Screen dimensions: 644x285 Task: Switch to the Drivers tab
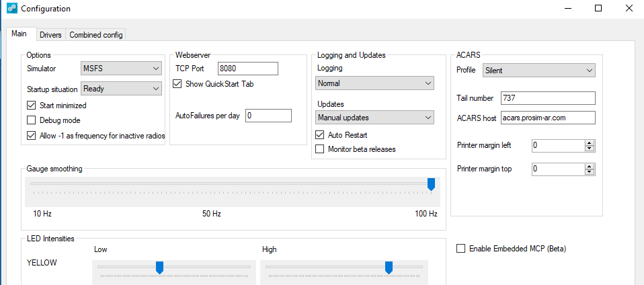(50, 35)
